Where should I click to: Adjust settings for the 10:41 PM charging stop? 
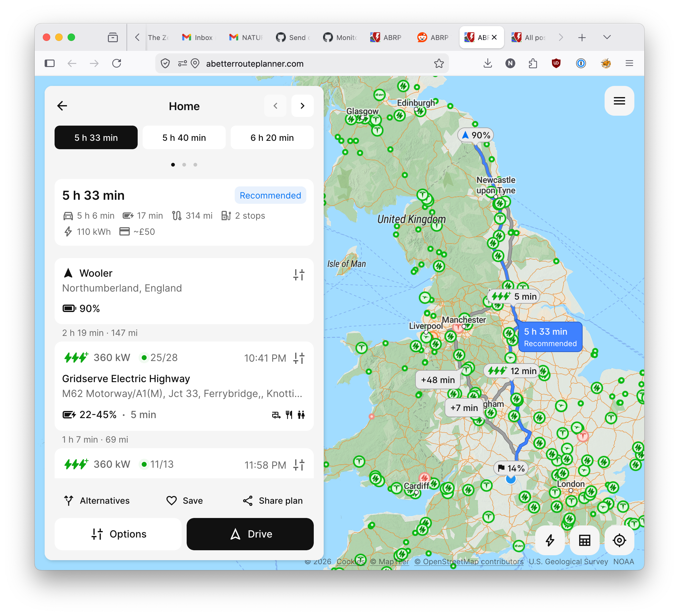pyautogui.click(x=299, y=358)
